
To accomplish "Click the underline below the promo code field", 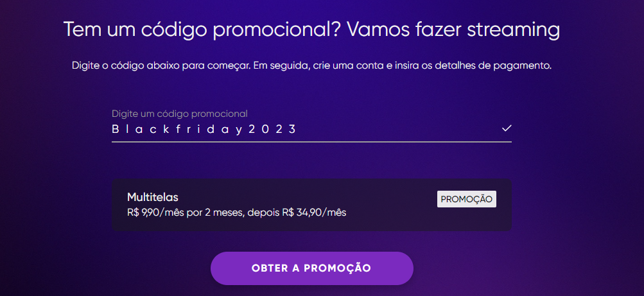I will 311,142.
